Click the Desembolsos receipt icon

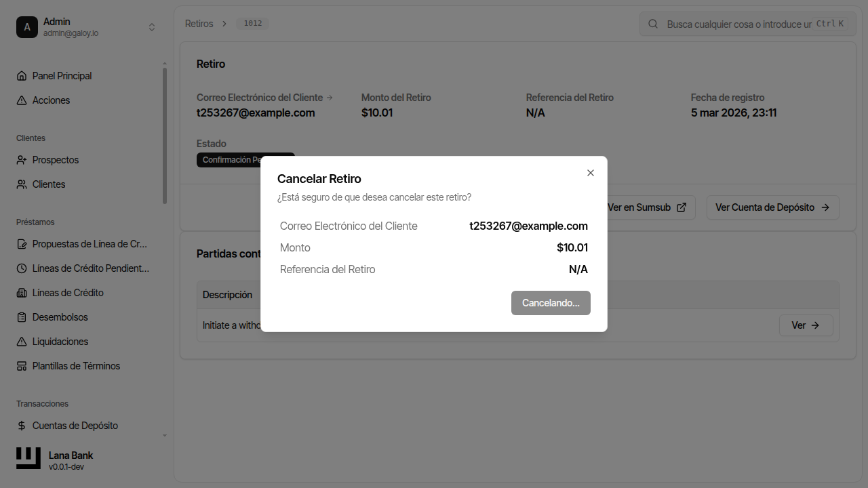point(22,317)
